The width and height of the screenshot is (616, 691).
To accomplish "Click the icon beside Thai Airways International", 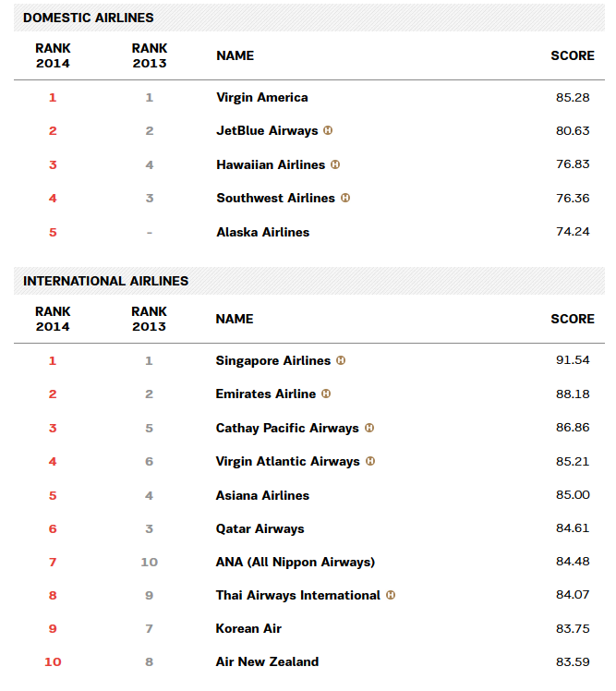I will point(391,595).
